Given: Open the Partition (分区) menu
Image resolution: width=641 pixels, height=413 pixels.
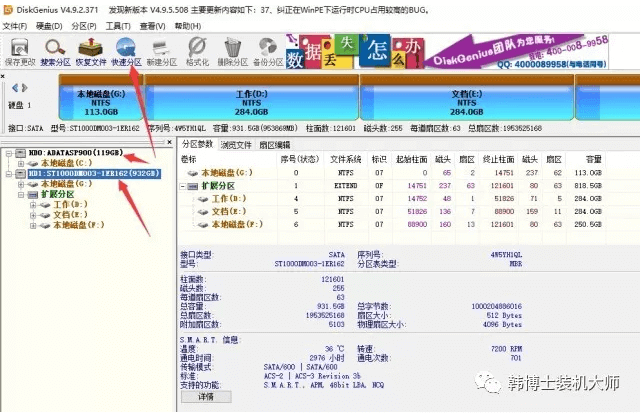Looking at the screenshot, I should click(x=84, y=26).
